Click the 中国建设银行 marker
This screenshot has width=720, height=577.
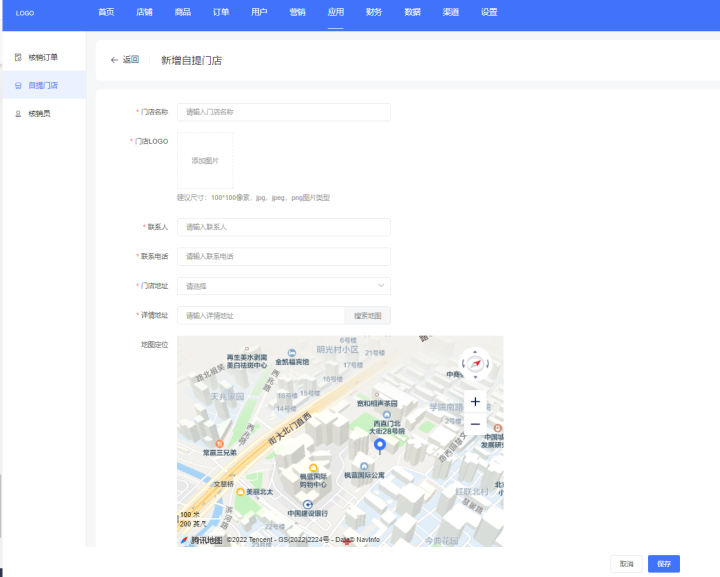click(308, 504)
